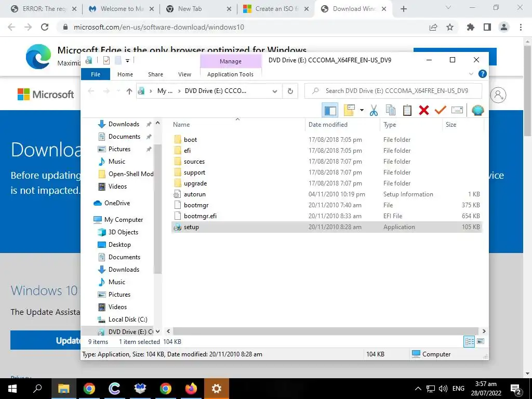Viewport: 532px width, 399px height.
Task: Toggle the navigation pane toolbar button
Action: click(330, 110)
